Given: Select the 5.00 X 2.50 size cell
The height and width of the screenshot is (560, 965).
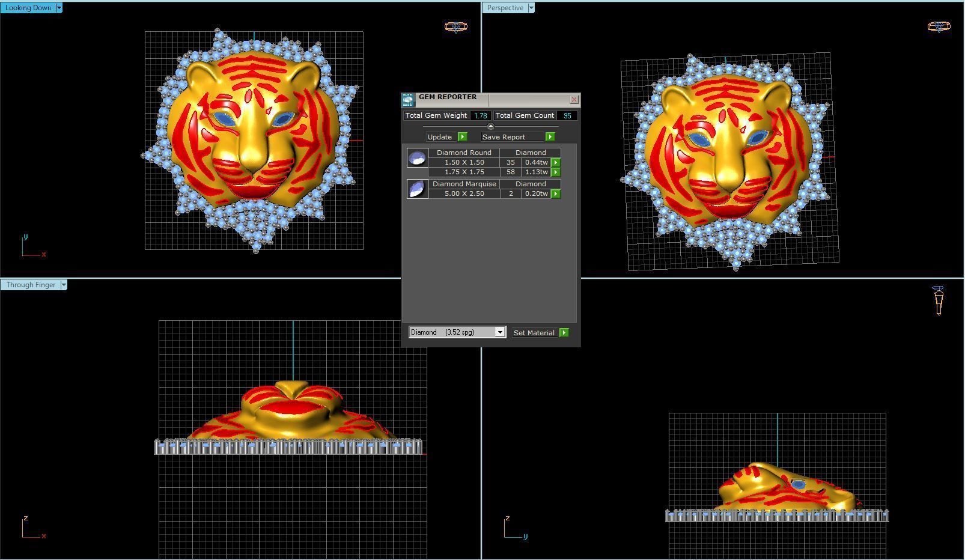Looking at the screenshot, I should click(x=464, y=193).
